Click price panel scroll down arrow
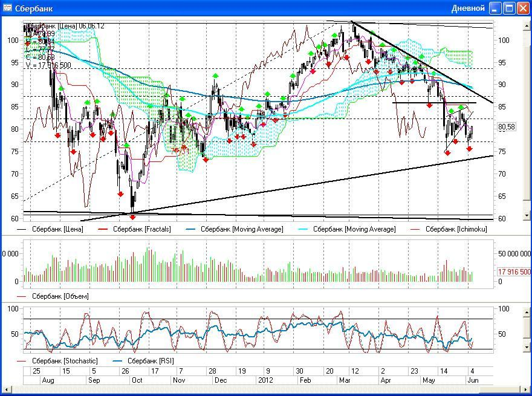532x396 pixels. pos(527,215)
